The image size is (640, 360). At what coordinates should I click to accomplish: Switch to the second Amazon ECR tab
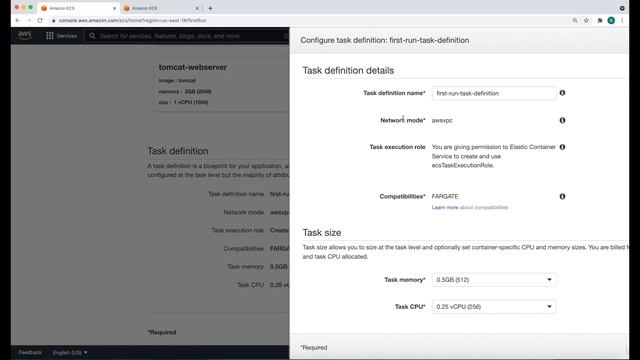point(160,8)
